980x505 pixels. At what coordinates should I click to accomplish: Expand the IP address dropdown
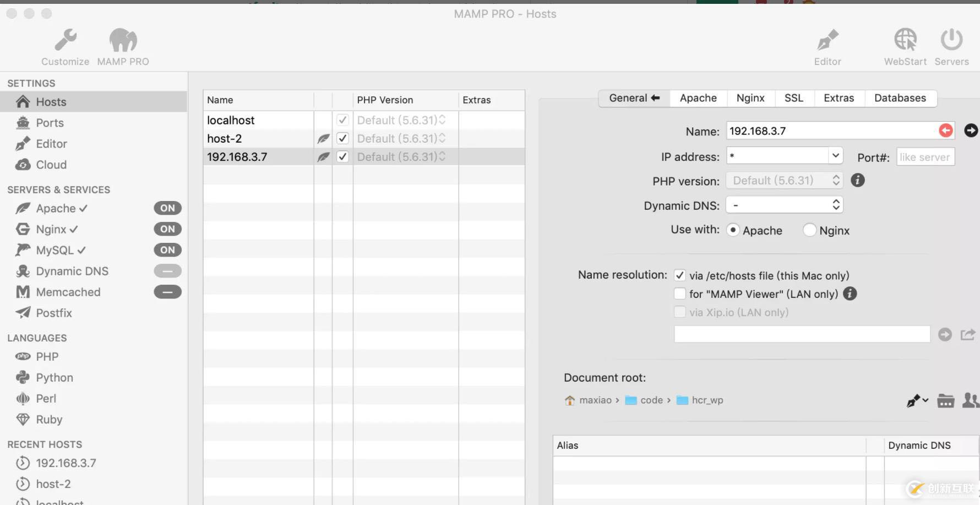[835, 156]
